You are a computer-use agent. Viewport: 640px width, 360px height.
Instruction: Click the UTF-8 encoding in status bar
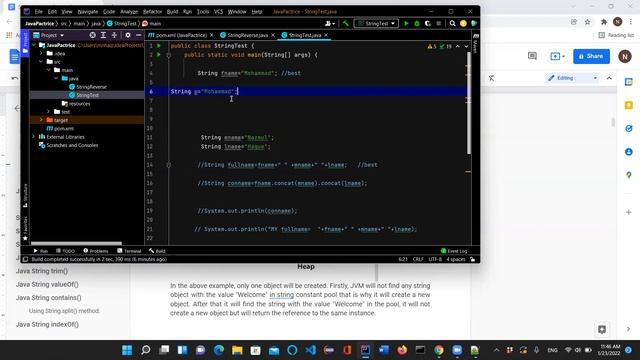435,259
